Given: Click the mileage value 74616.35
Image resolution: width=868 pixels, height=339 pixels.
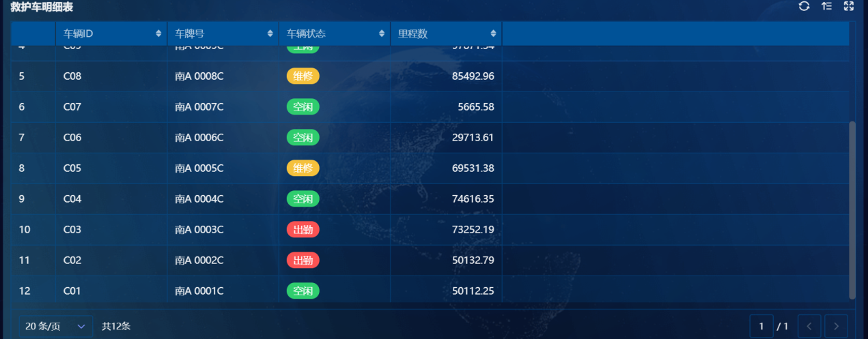Looking at the screenshot, I should (x=473, y=199).
